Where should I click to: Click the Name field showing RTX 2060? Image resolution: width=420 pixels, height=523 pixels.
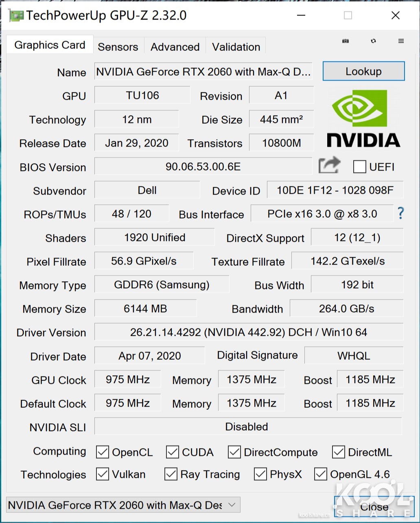[x=203, y=72]
